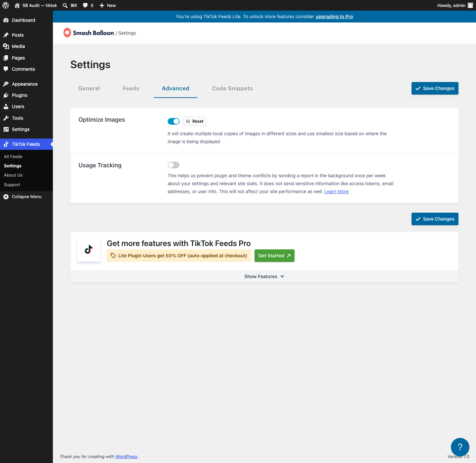Switch to the General tab
This screenshot has width=476, height=463.
point(89,88)
